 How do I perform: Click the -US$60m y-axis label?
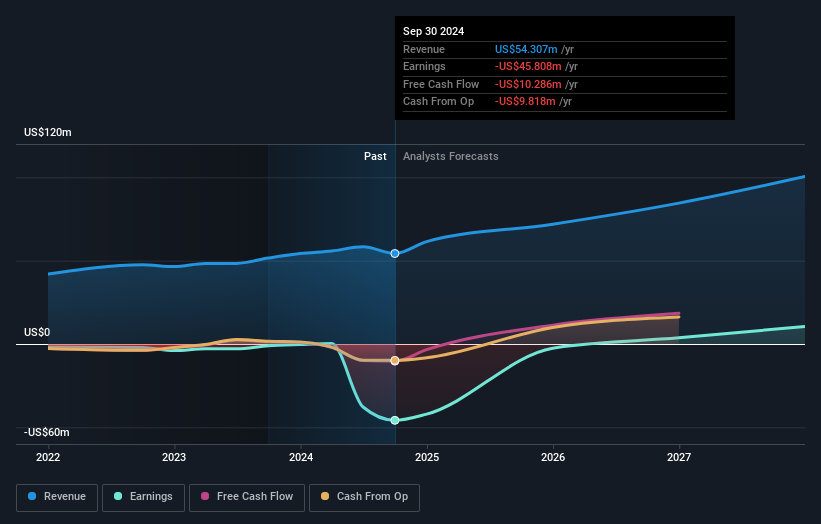47,432
